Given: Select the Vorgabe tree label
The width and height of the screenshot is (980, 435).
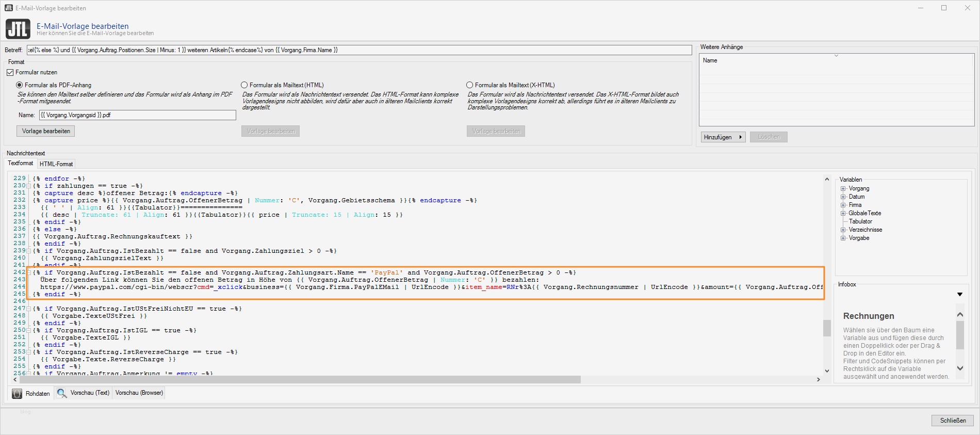Looking at the screenshot, I should click(859, 238).
